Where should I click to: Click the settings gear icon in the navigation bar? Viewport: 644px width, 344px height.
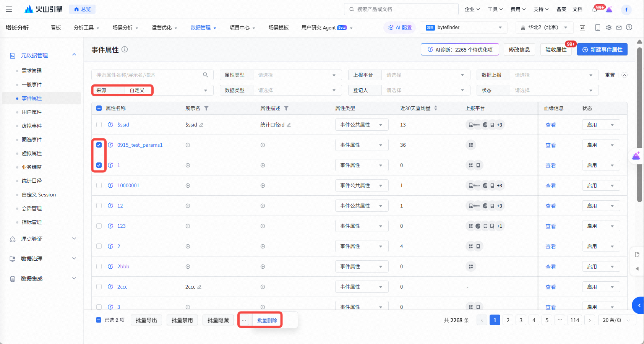coord(609,28)
